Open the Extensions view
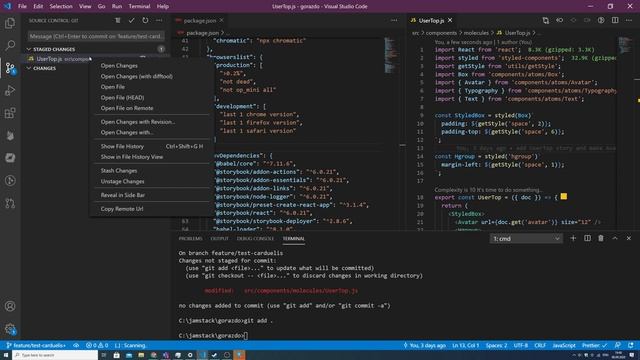640x360 pixels. pos(10,113)
